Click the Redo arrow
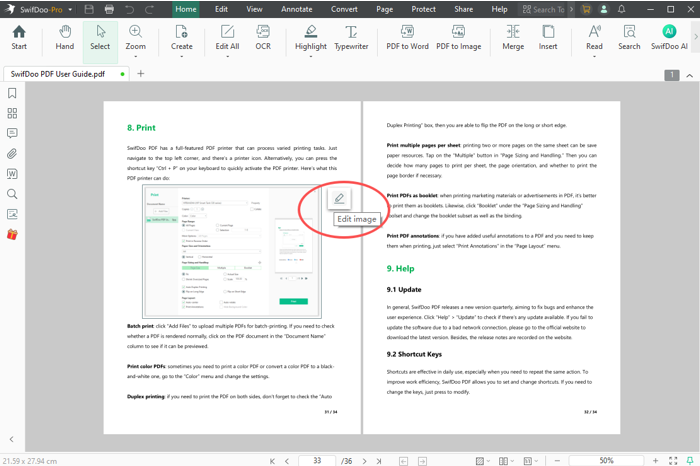This screenshot has height=466, width=700. [x=150, y=9]
